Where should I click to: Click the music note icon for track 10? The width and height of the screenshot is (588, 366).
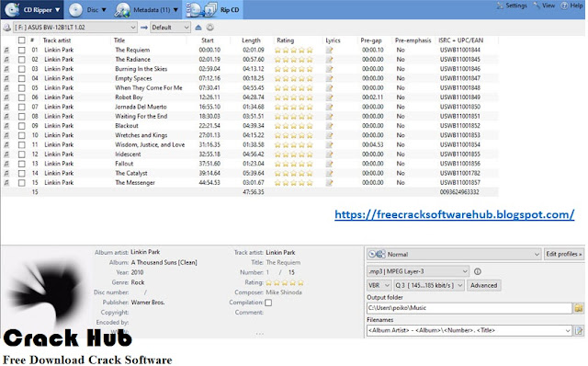[6, 135]
